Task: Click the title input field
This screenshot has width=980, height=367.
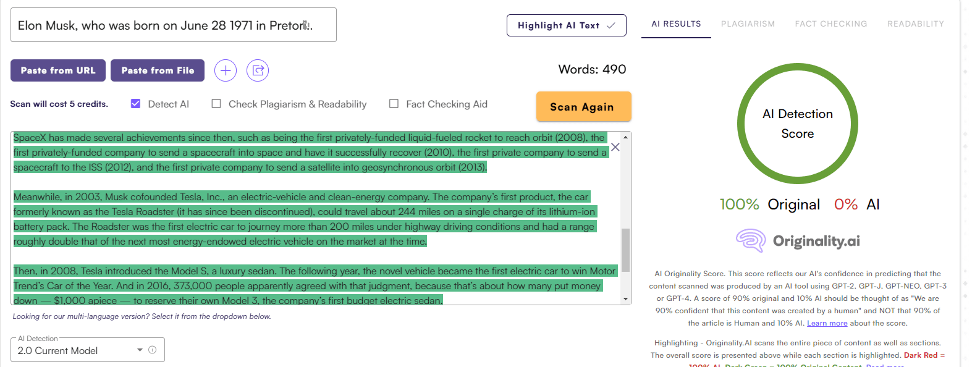Action: click(173, 25)
